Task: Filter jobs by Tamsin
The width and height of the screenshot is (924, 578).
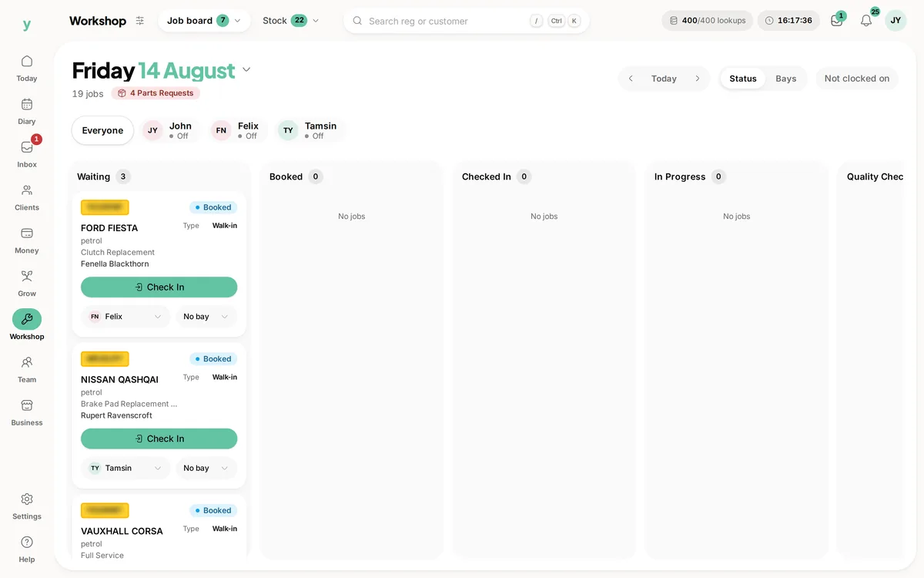Action: pyautogui.click(x=310, y=130)
